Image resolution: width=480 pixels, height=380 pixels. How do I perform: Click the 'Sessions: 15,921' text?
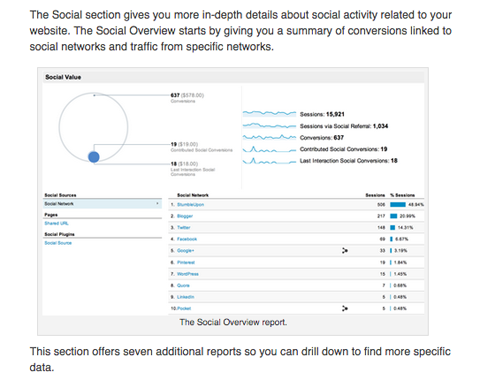pos(322,114)
